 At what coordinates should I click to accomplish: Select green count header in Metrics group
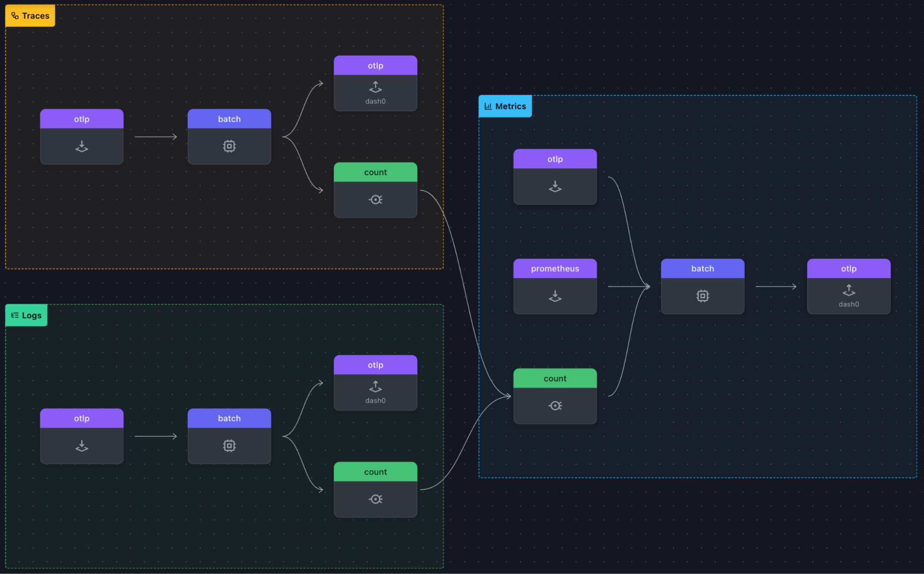pos(555,378)
